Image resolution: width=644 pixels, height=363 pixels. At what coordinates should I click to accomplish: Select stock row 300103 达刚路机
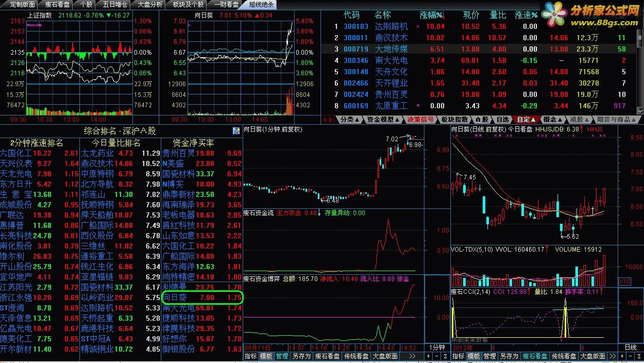point(480,26)
